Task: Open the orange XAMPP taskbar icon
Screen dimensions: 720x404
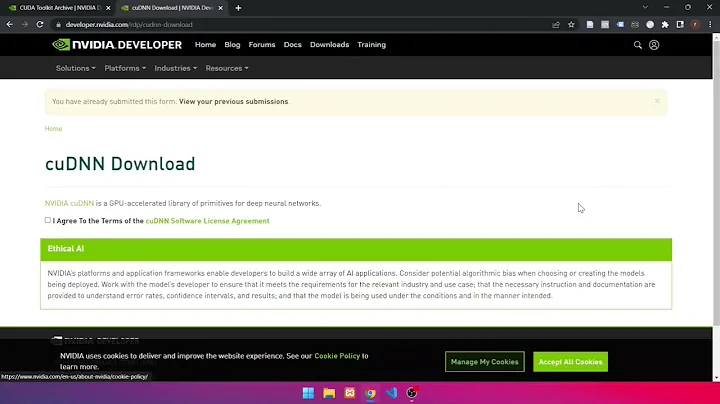Action: coord(350,393)
